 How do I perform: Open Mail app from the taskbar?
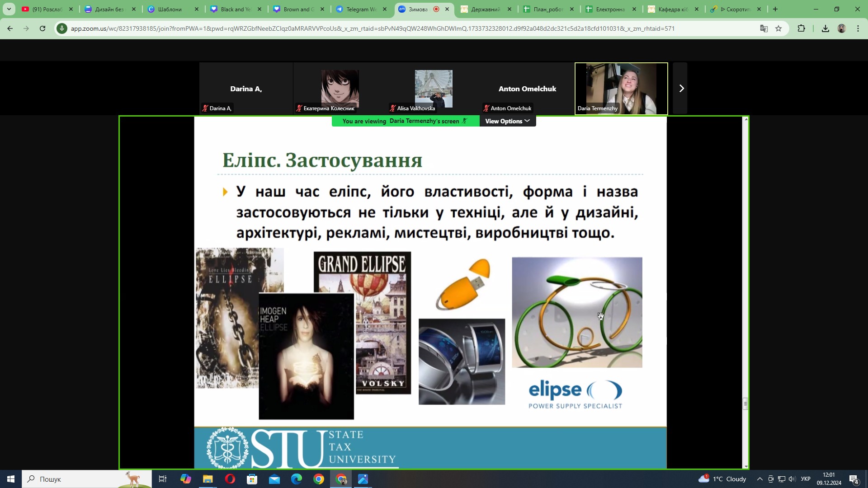(274, 479)
